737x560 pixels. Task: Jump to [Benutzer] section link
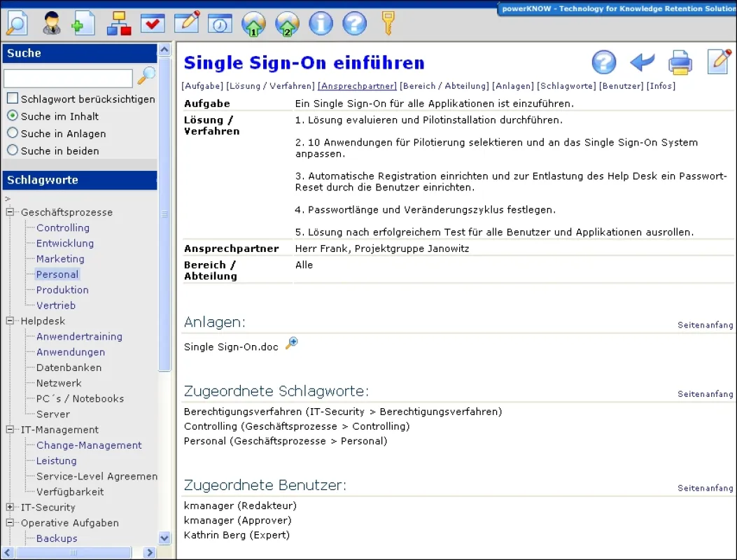pos(621,86)
